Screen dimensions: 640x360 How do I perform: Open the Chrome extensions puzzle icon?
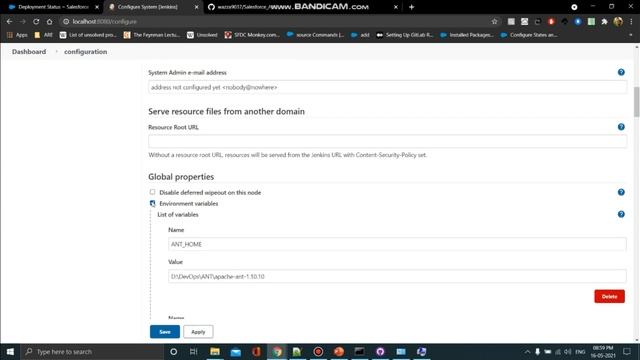click(604, 21)
